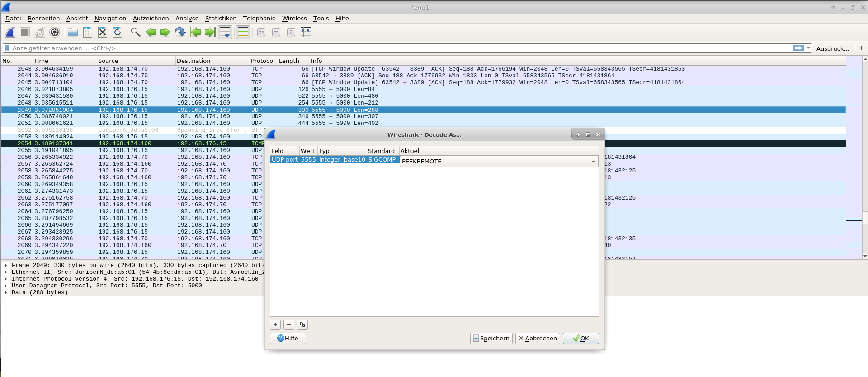
Task: Expand the Data (288 bytes) row
Action: tap(5, 293)
